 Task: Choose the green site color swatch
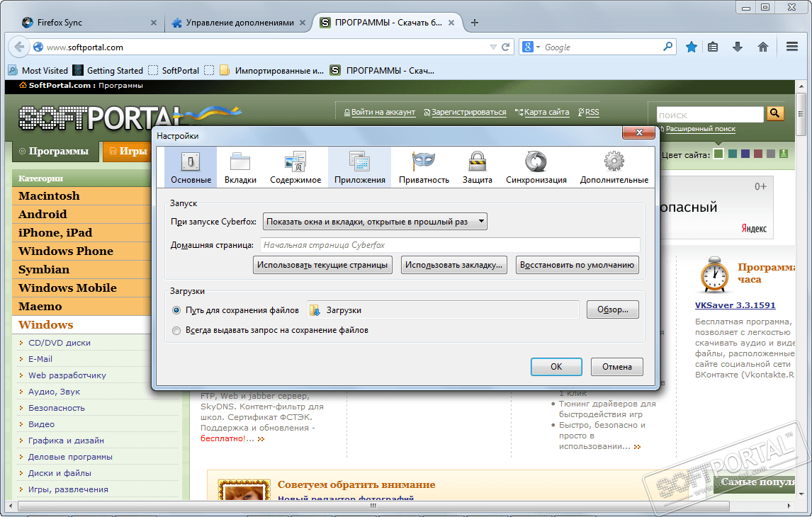tap(718, 154)
